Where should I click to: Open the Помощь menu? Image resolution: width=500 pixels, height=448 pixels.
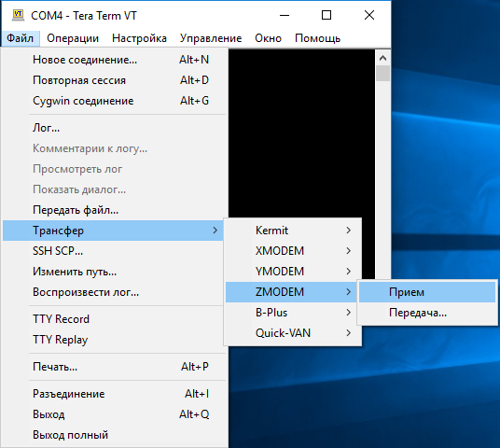[x=317, y=38]
